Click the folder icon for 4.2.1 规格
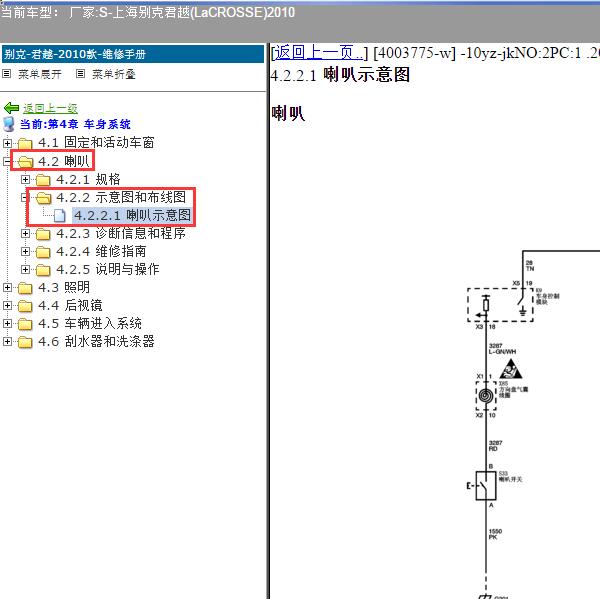Screen dimensions: 600x599 43,180
